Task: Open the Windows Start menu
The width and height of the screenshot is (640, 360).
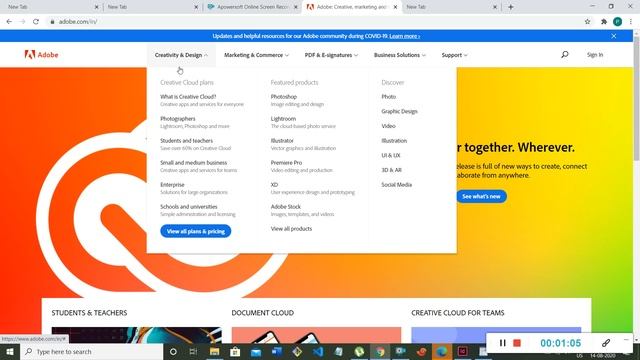Action: click(x=10, y=351)
